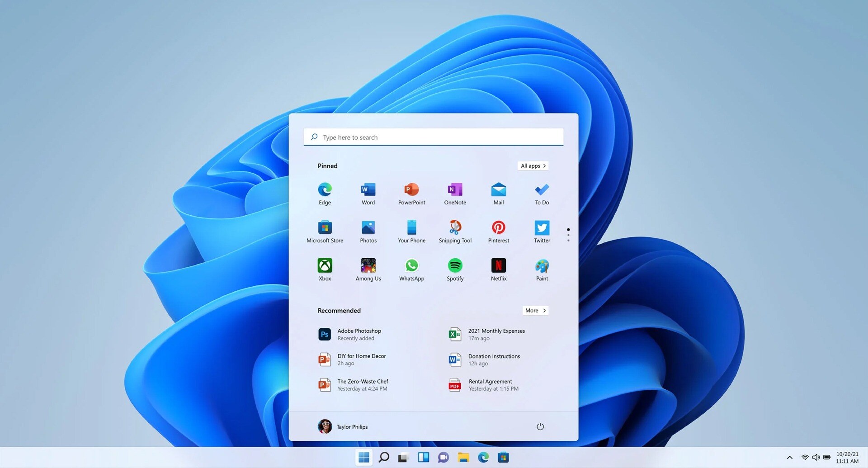Start Paint

542,269
